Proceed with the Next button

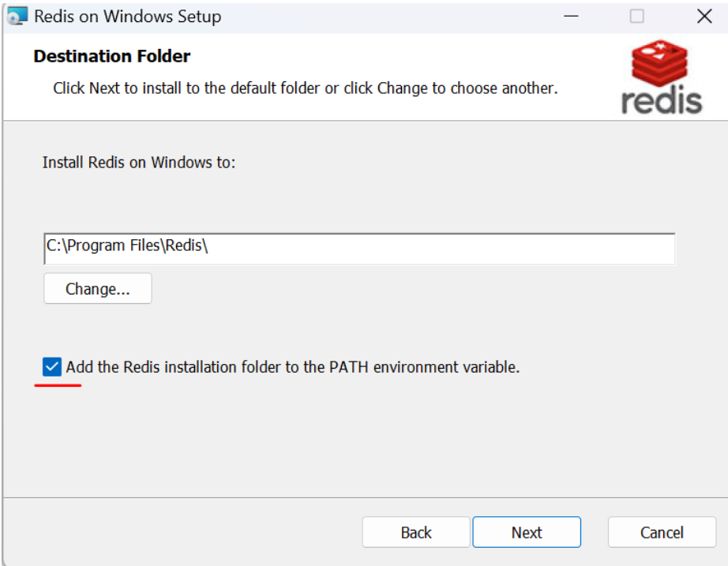coord(527,532)
